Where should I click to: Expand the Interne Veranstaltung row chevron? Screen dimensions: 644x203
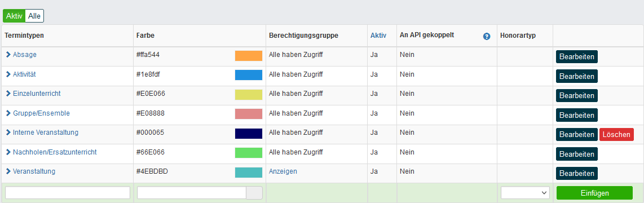click(x=8, y=133)
